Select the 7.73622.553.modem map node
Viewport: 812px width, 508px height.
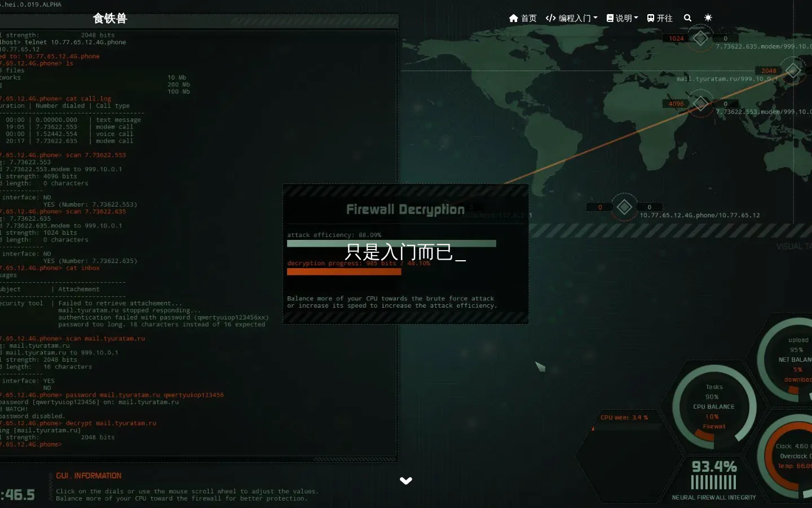[701, 104]
